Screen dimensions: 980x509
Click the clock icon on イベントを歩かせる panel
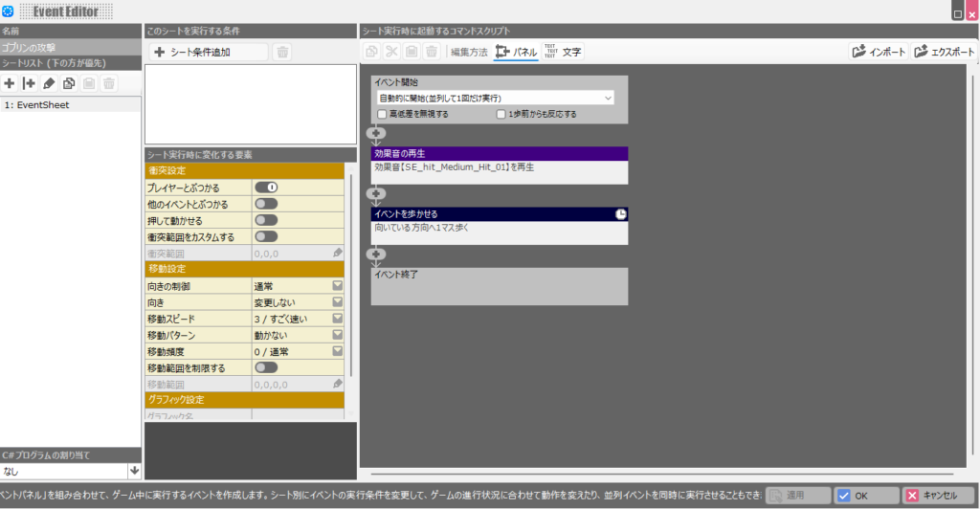tap(620, 214)
